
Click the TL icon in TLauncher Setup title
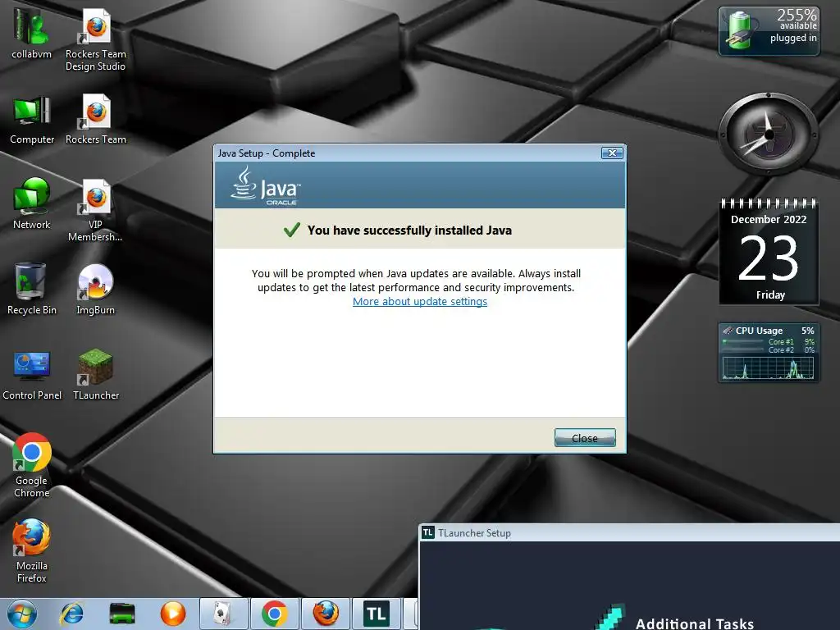(x=427, y=533)
